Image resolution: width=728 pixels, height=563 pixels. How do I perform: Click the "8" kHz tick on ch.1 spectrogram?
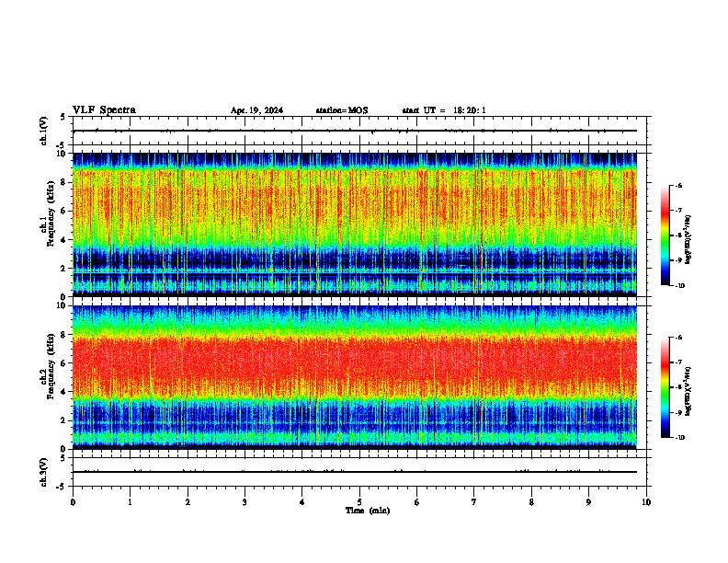(64, 182)
